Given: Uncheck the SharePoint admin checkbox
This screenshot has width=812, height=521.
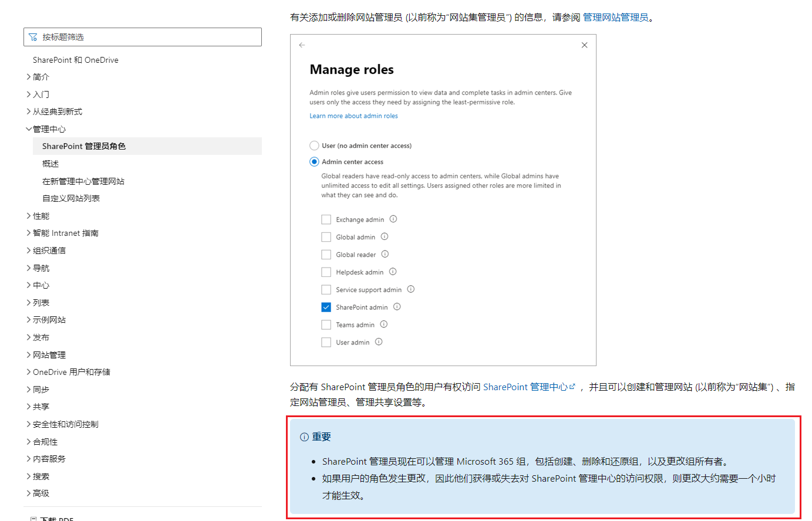Looking at the screenshot, I should click(x=326, y=307).
